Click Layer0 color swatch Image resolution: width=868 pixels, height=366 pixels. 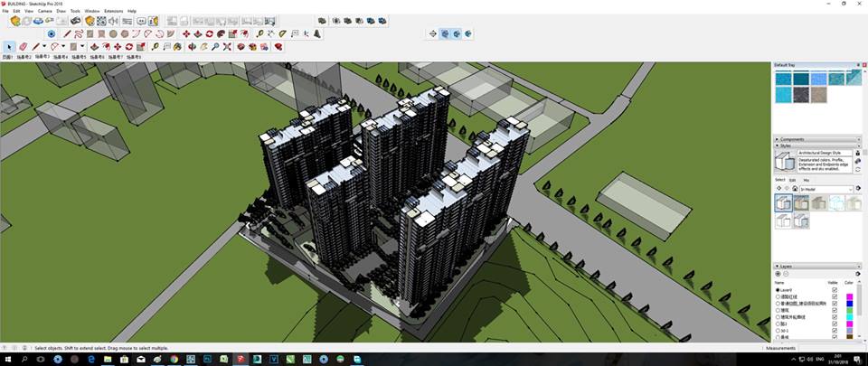[x=850, y=289]
